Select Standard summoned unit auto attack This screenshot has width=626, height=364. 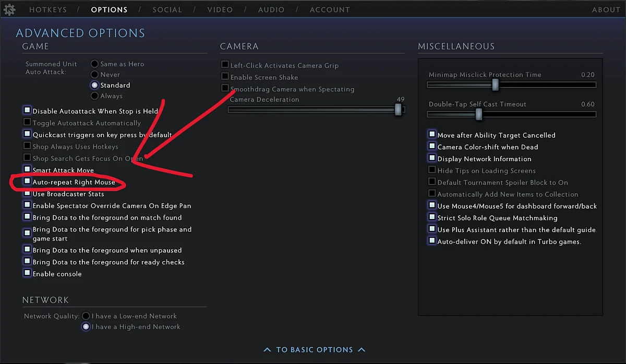(94, 85)
